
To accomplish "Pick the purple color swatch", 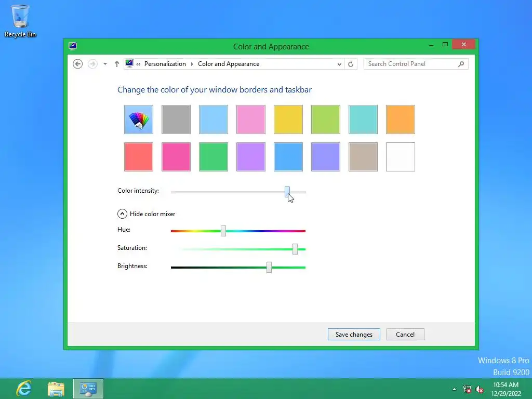I will [251, 157].
